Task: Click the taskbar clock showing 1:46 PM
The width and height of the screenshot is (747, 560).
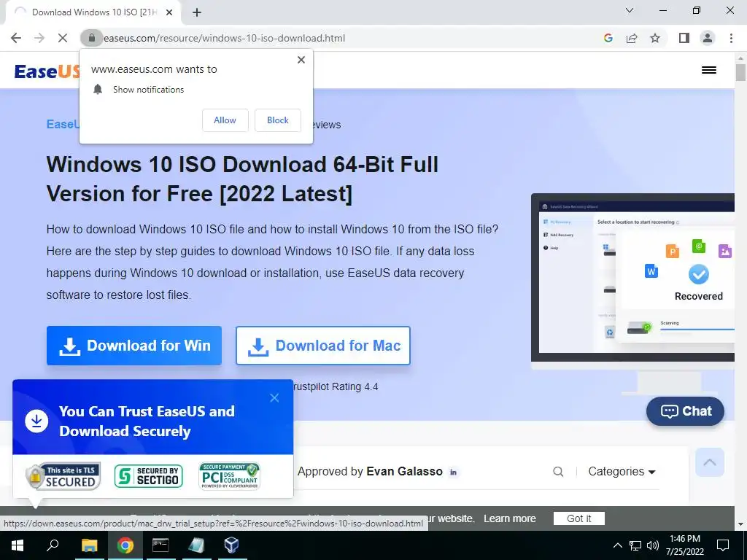Action: (685, 545)
